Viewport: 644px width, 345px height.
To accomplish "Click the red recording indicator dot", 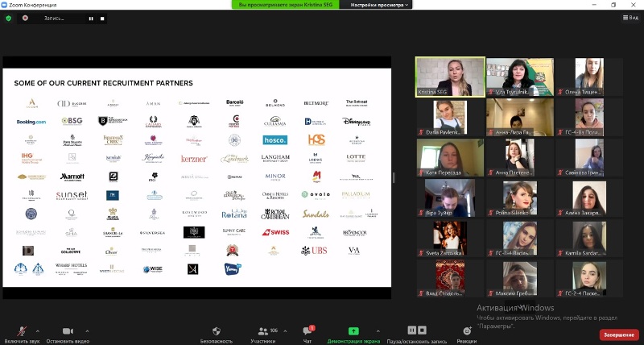I will click(25, 18).
